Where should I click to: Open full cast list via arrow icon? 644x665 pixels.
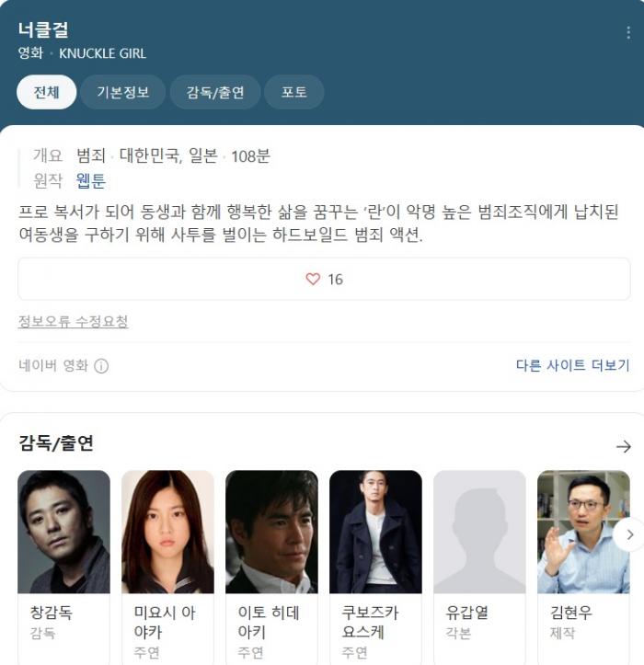(x=623, y=446)
